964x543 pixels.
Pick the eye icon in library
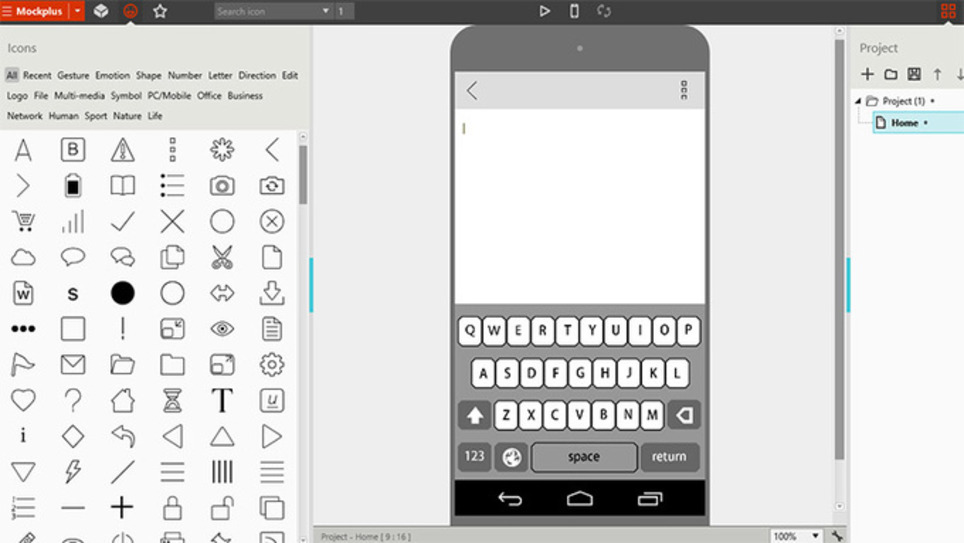222,329
